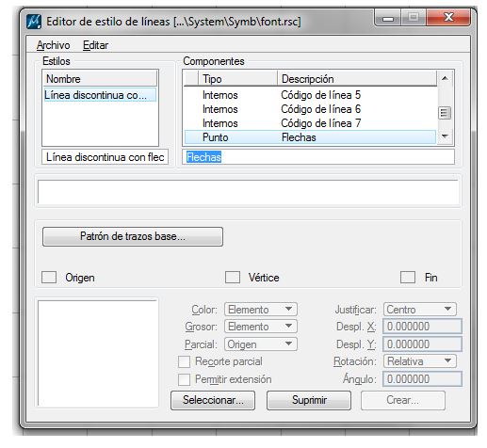Click the components list scroll up arrow

pyautogui.click(x=445, y=78)
